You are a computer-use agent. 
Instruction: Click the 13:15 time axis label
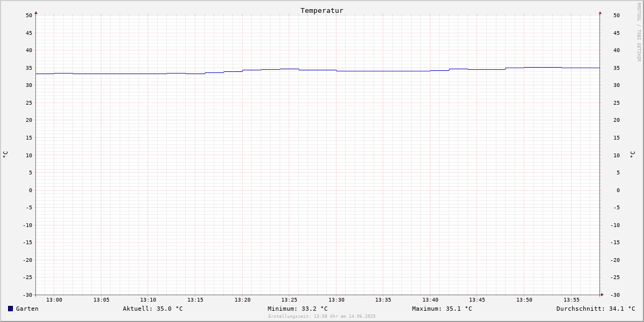pos(195,299)
